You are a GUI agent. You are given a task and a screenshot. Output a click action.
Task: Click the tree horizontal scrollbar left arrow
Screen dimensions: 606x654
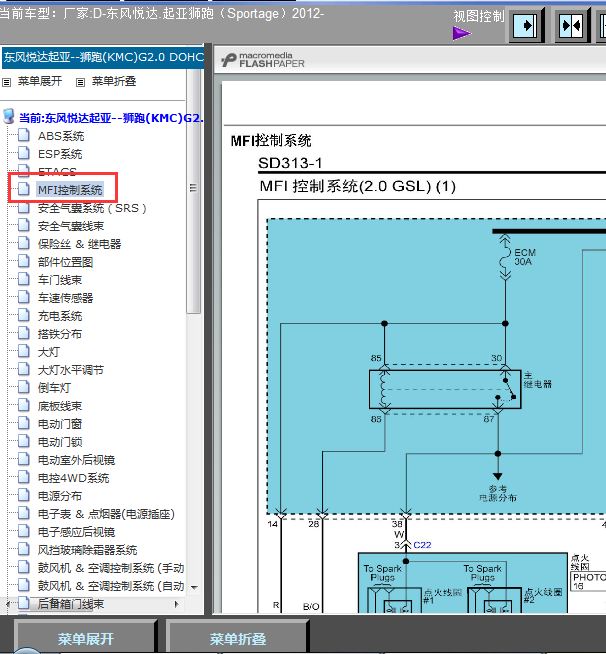[x=8, y=604]
